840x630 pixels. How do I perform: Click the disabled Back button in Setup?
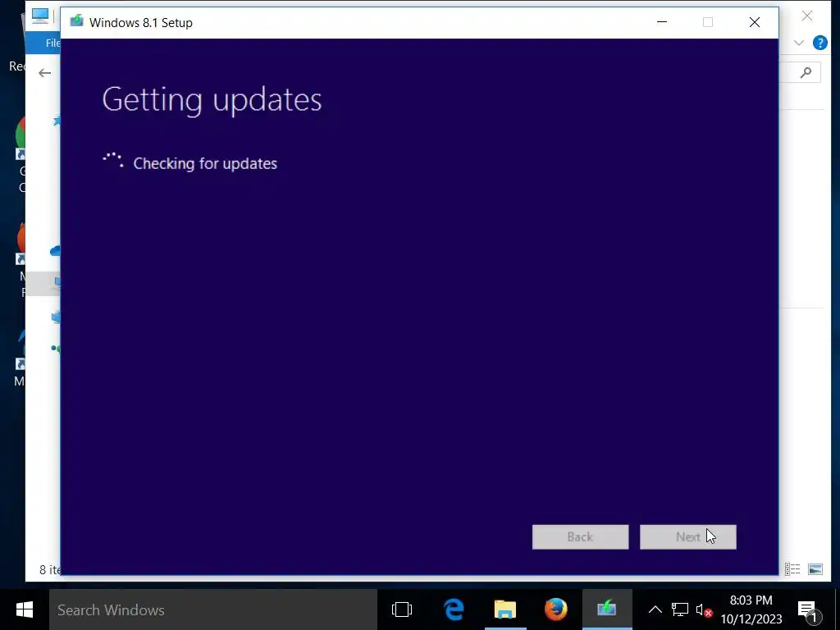[x=580, y=536]
